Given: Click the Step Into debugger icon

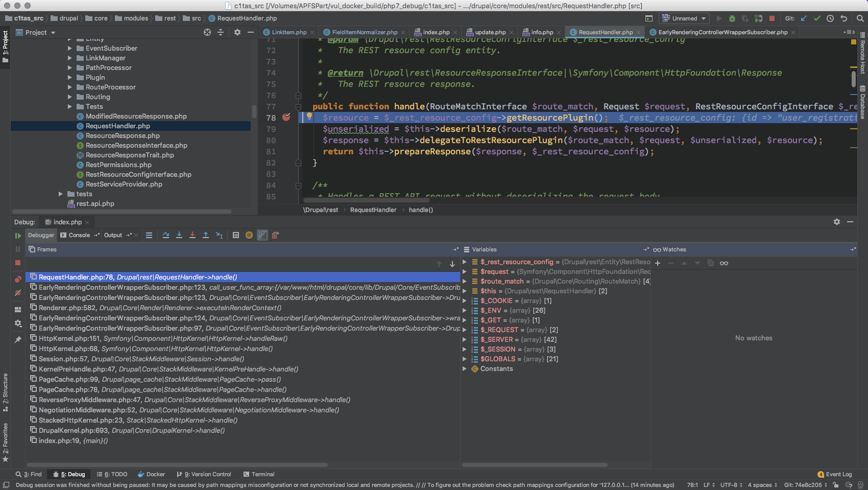Looking at the screenshot, I should click(179, 235).
